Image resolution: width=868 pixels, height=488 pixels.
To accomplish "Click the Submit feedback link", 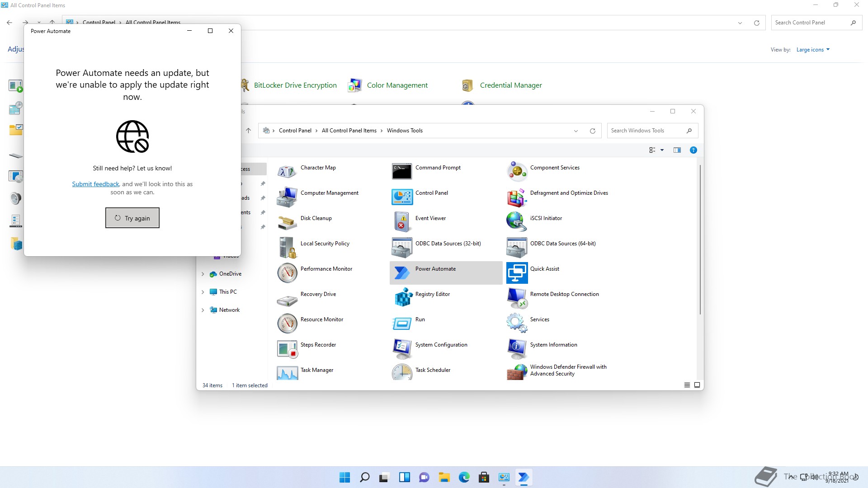I will (95, 184).
